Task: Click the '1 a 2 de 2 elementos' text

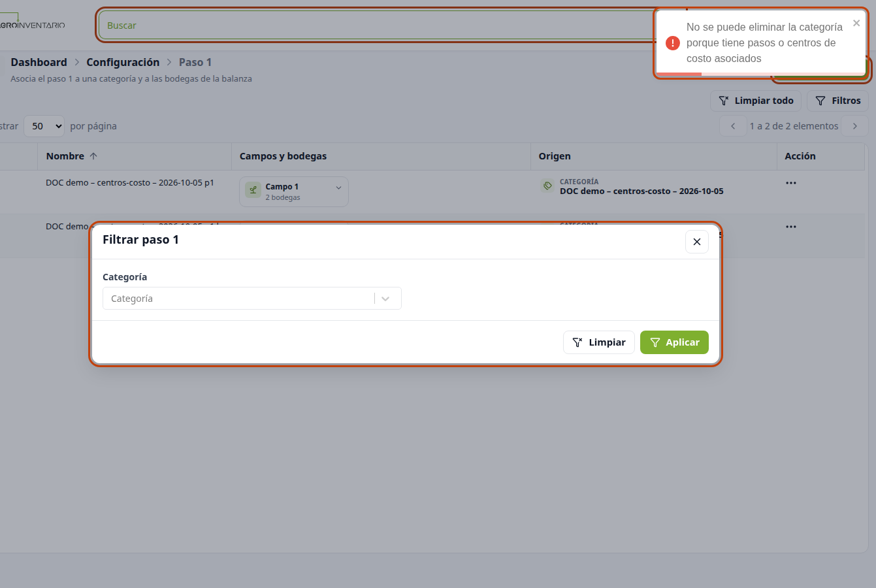Action: (794, 126)
